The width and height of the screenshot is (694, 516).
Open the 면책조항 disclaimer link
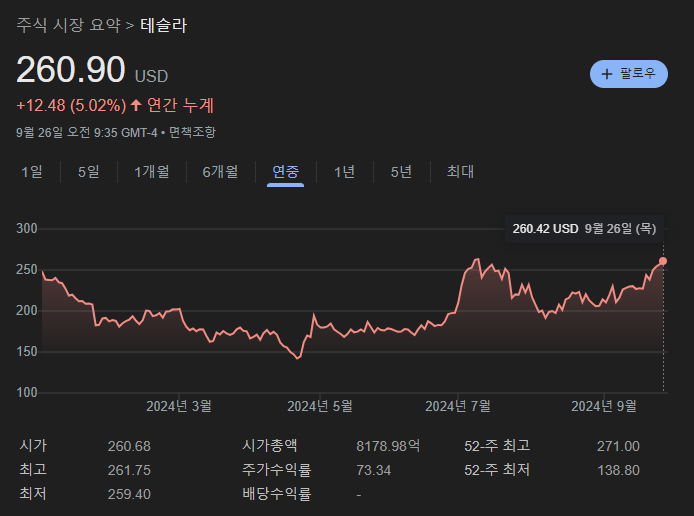pos(192,132)
